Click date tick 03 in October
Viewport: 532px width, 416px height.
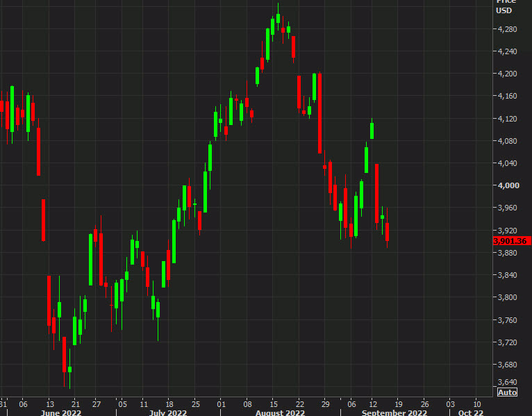pyautogui.click(x=450, y=404)
